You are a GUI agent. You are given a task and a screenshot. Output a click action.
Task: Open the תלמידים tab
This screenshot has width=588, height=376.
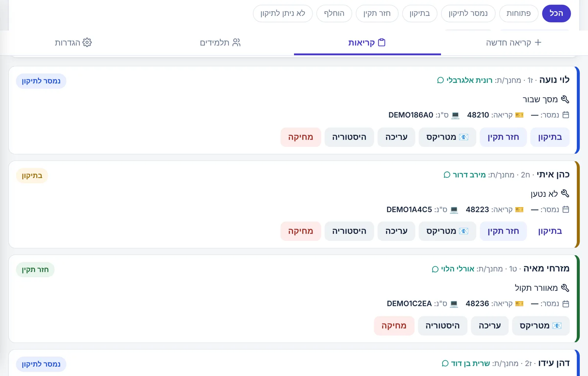[220, 43]
